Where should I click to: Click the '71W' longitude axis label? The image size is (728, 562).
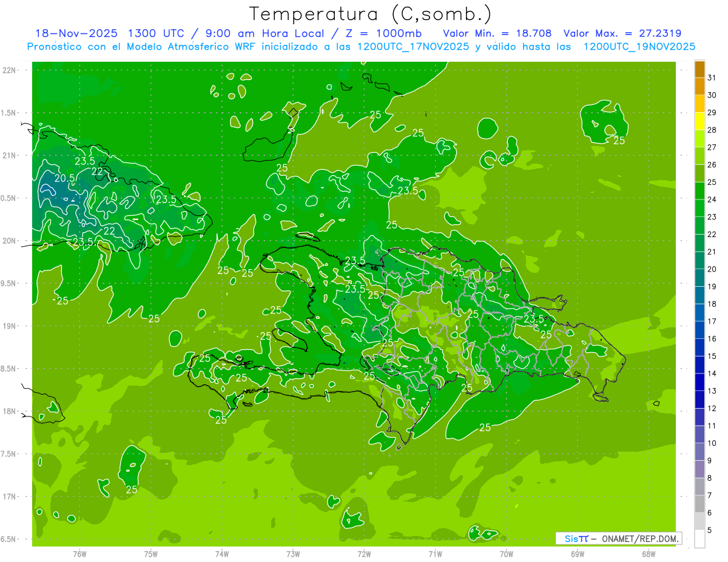pyautogui.click(x=435, y=554)
